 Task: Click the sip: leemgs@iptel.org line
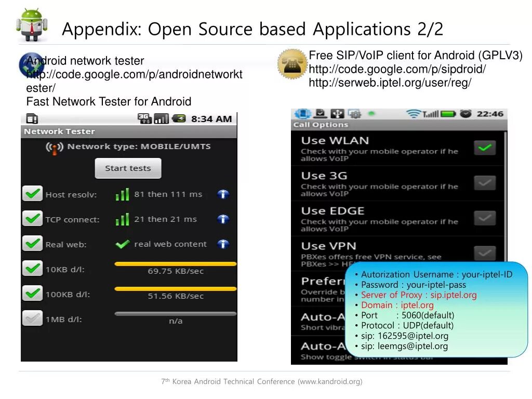click(x=404, y=345)
